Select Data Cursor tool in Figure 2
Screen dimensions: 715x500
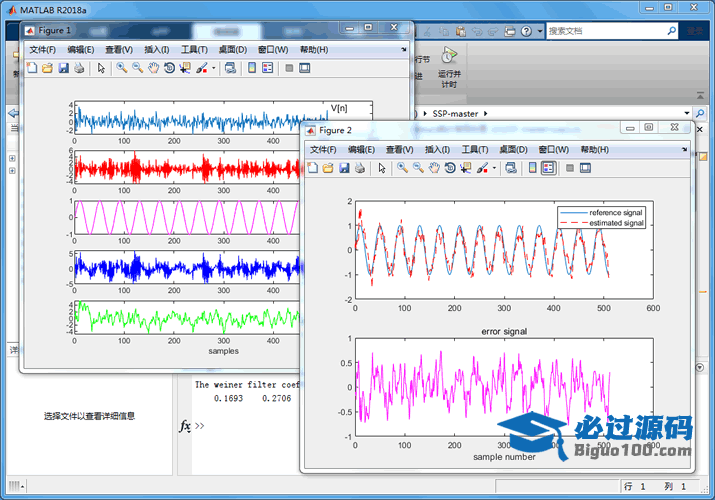[x=466, y=168]
